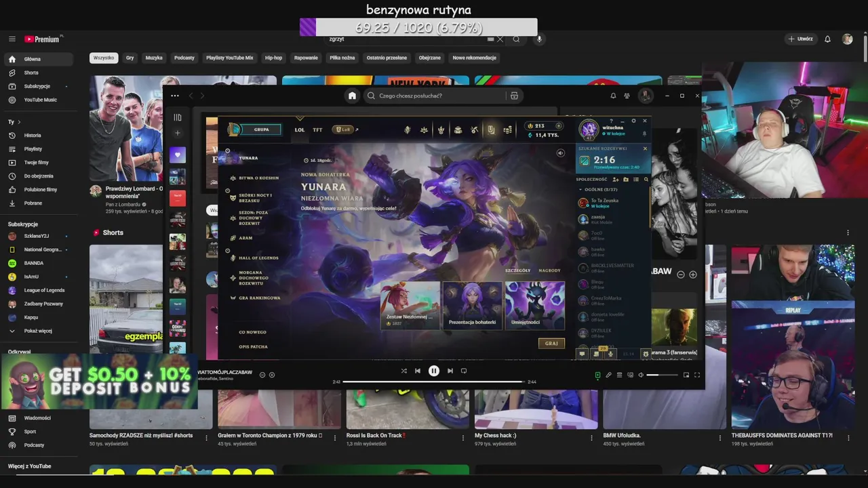868x488 pixels.
Task: Open the YouTube hamburger menu
Action: (12, 39)
